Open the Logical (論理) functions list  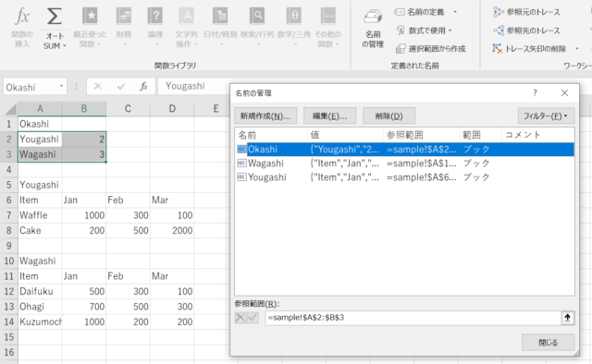[155, 28]
